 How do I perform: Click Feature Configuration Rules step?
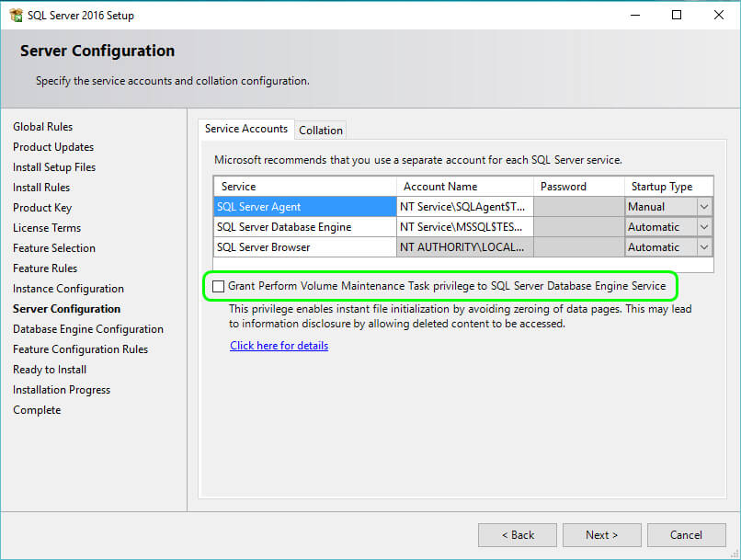(x=80, y=349)
